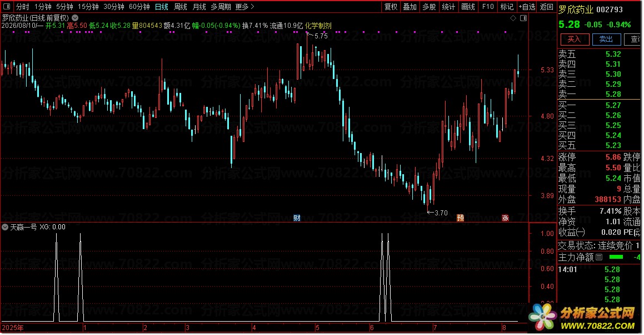Open the dropdown beside 罗欣药业(日线.前复权)
This screenshot has width=644, height=335.
[x=75, y=18]
